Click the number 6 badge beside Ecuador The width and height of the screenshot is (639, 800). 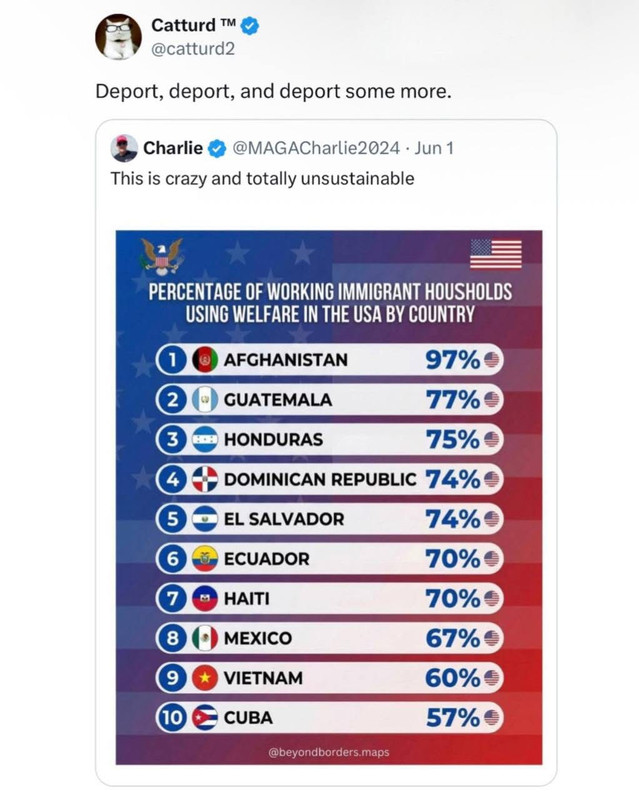pyautogui.click(x=173, y=559)
